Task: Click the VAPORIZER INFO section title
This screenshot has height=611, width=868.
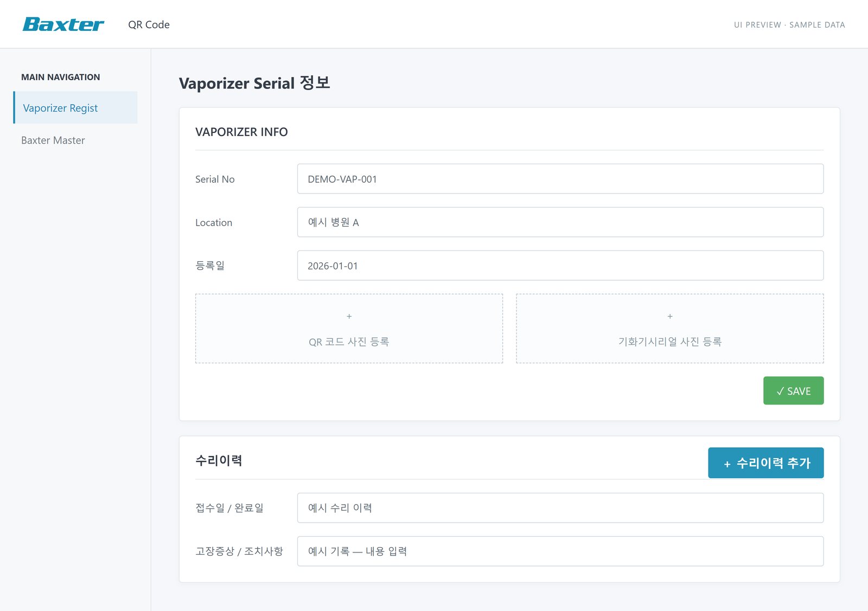Action: 241,132
